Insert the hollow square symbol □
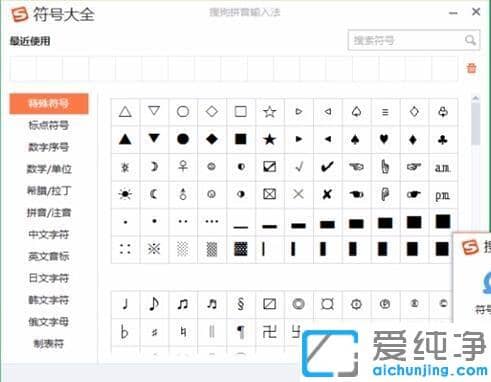The width and height of the screenshot is (491, 382). click(241, 111)
